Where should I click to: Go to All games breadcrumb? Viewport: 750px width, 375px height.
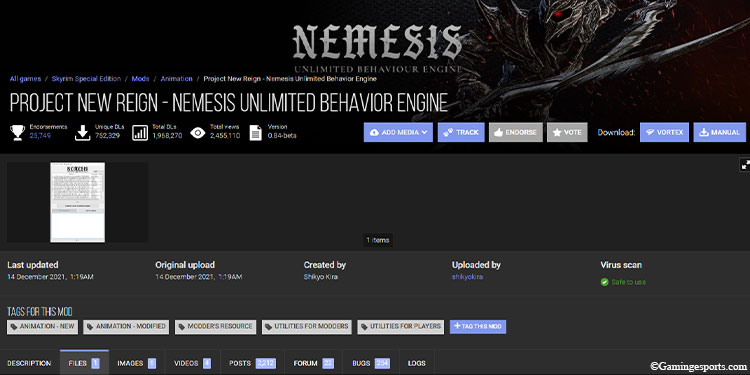pos(25,79)
